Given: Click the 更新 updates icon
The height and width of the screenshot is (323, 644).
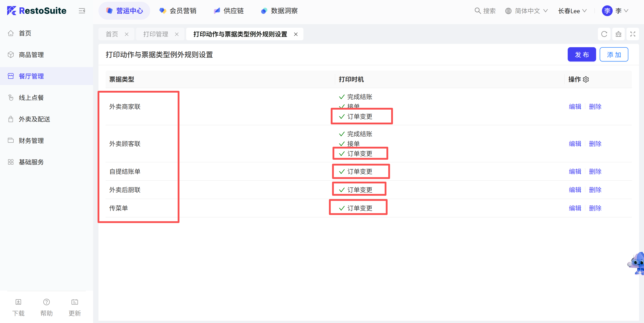Looking at the screenshot, I should pyautogui.click(x=75, y=302).
